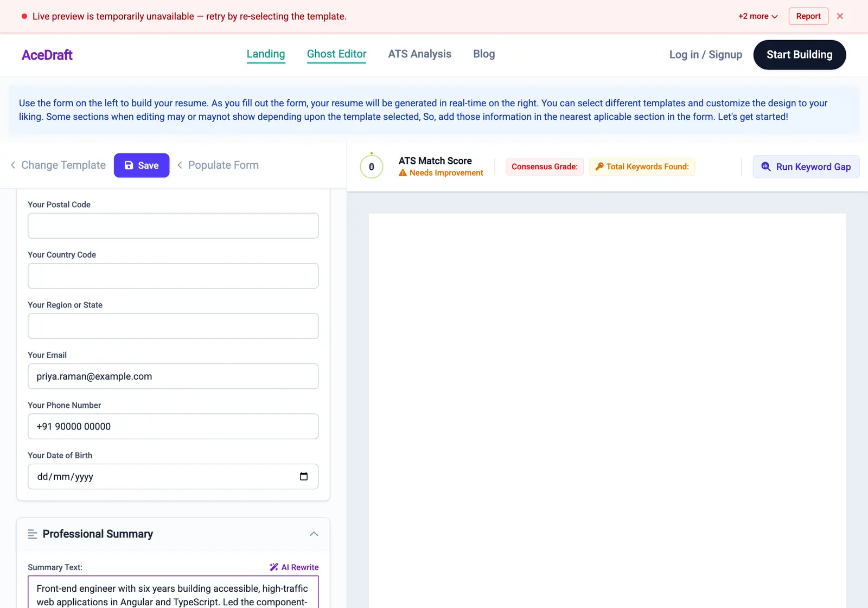868x608 pixels.
Task: Run the Keyword Gap analysis
Action: (x=806, y=167)
